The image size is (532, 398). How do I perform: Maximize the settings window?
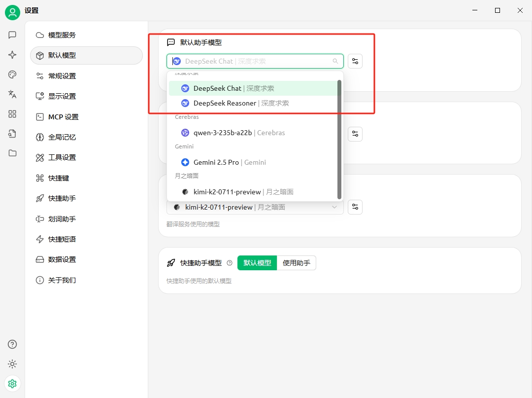click(498, 10)
